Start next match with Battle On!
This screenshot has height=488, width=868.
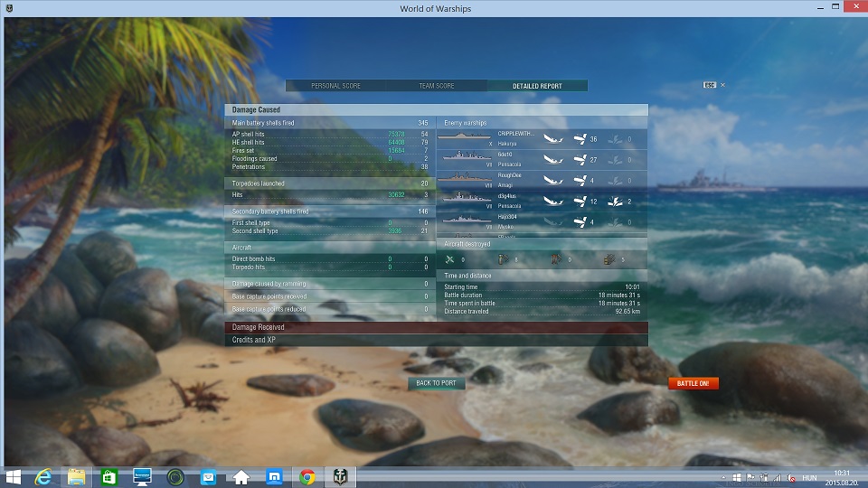693,383
